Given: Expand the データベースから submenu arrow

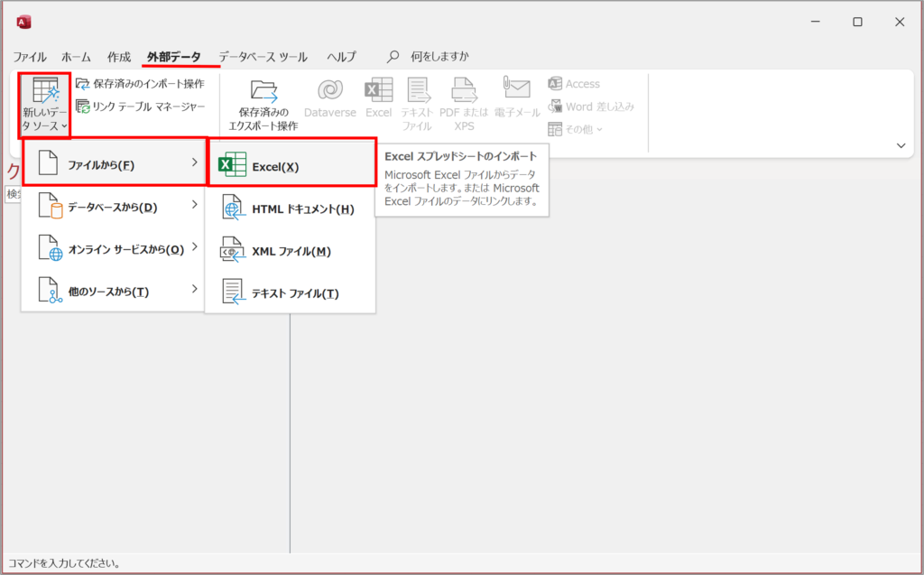Looking at the screenshot, I should coord(195,205).
